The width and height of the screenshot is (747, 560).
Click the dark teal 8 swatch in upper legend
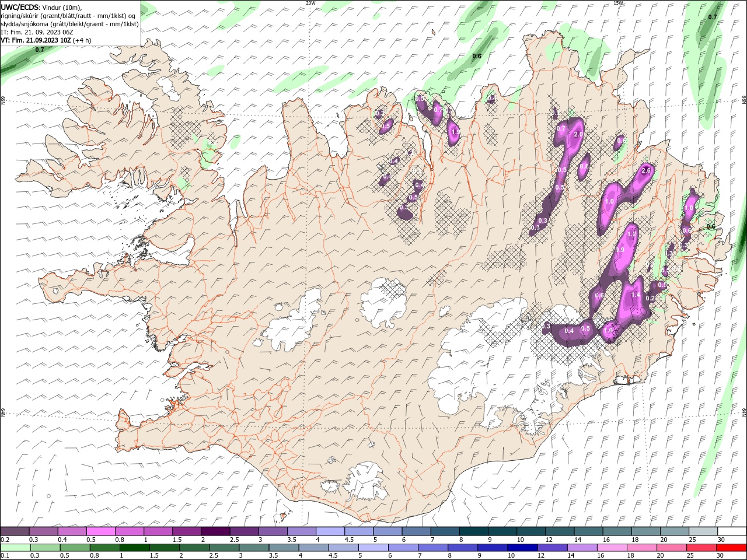473,531
